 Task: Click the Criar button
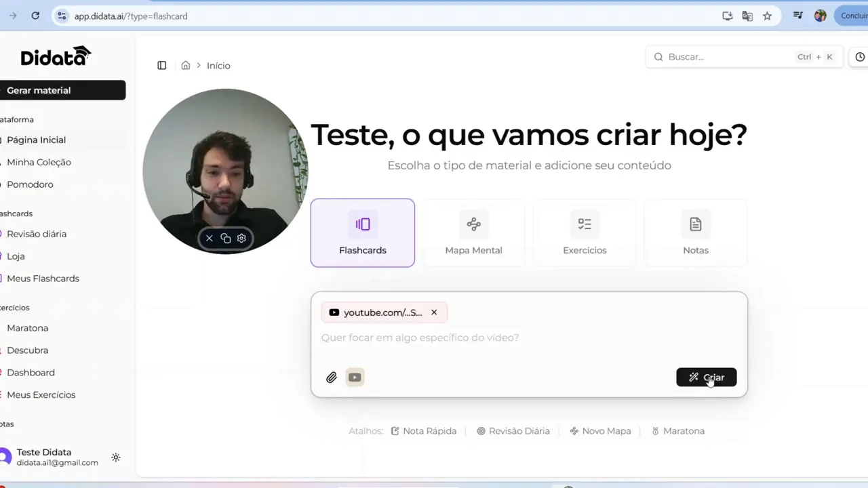click(707, 378)
